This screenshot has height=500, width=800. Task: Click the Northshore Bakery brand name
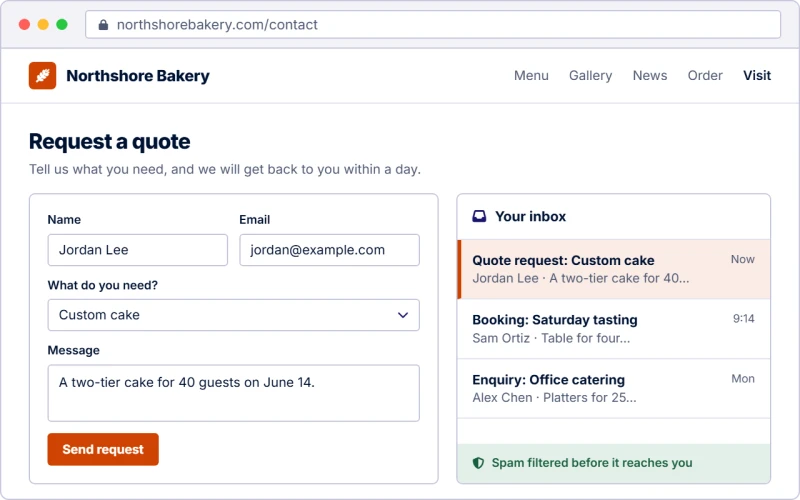138,76
